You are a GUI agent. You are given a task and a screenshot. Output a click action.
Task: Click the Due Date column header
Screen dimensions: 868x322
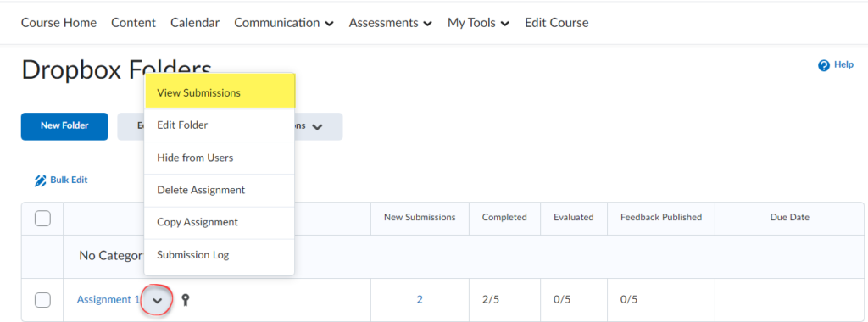790,218
